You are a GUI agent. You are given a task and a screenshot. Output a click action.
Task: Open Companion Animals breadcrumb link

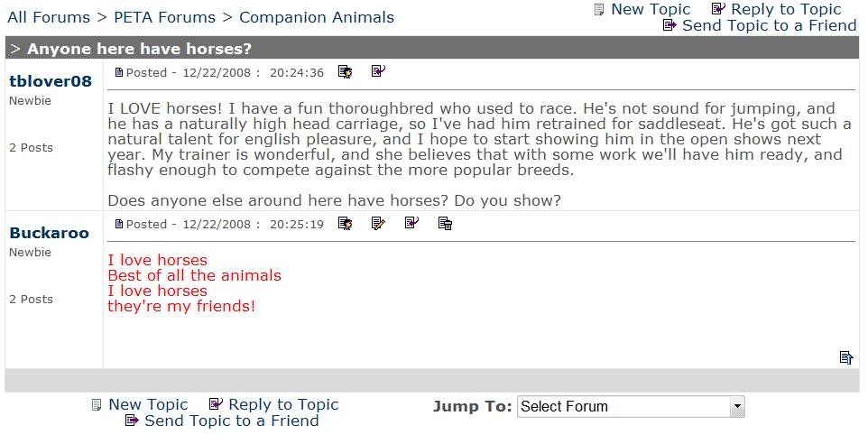coord(317,17)
